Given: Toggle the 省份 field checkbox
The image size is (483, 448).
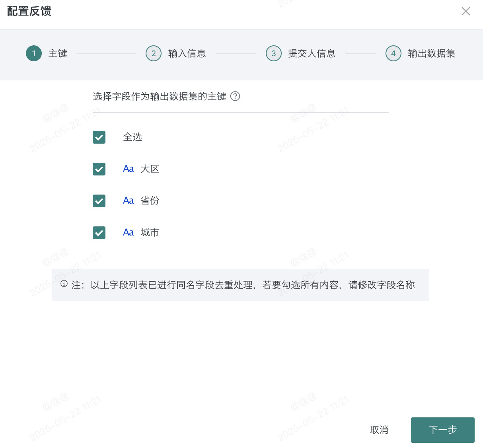Looking at the screenshot, I should coord(99,201).
